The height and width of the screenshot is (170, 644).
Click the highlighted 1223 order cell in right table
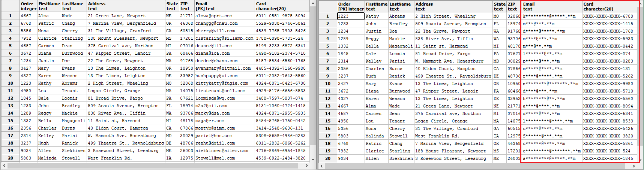350,16
